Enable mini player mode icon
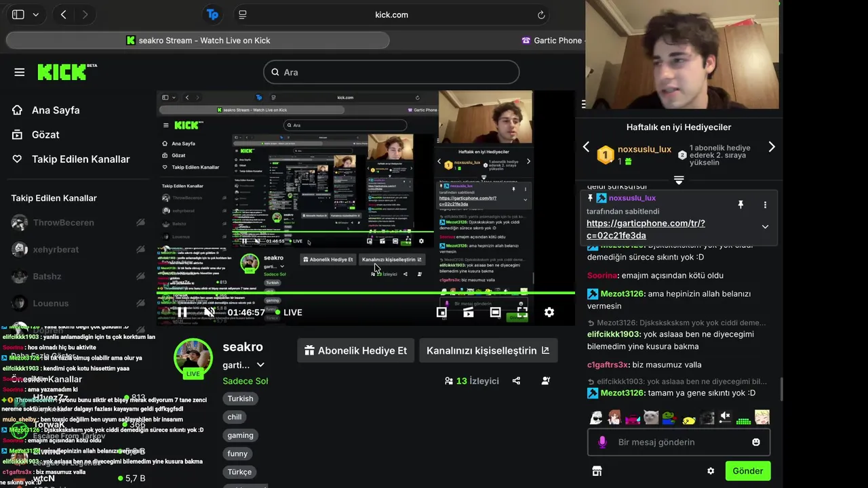The image size is (868, 488). click(x=441, y=312)
